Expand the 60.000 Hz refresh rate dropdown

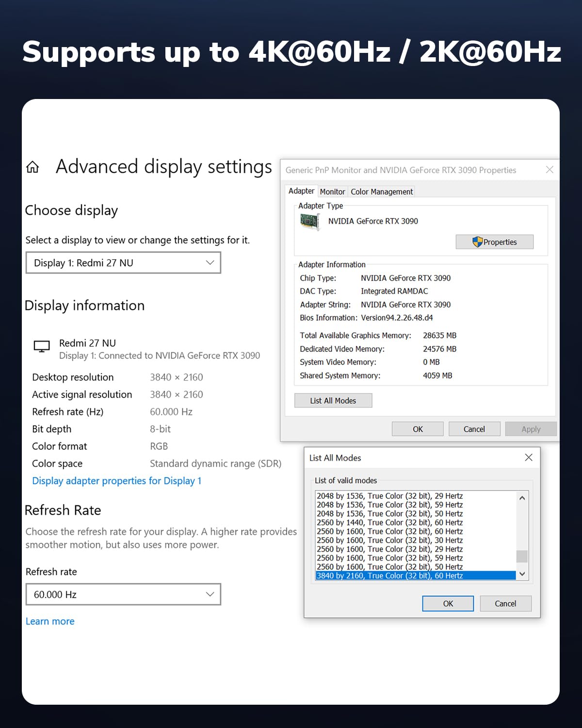click(123, 595)
